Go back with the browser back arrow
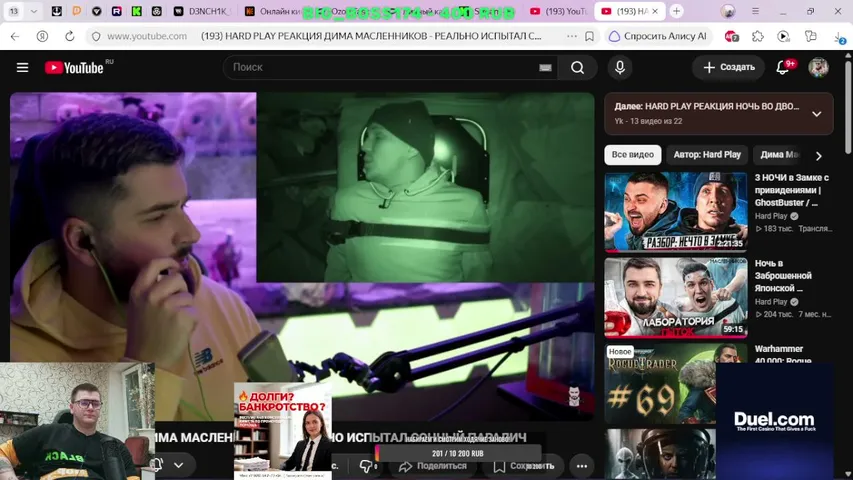 coord(15,36)
